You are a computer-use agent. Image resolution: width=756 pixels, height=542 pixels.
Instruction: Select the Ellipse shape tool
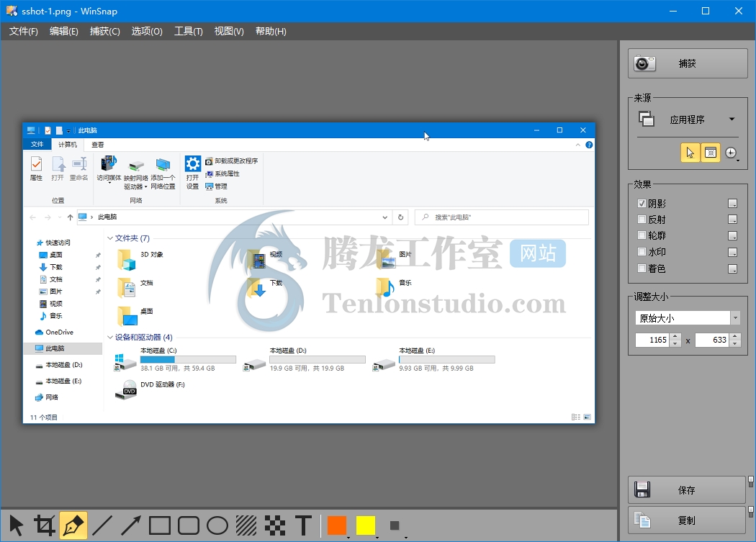[x=217, y=525]
